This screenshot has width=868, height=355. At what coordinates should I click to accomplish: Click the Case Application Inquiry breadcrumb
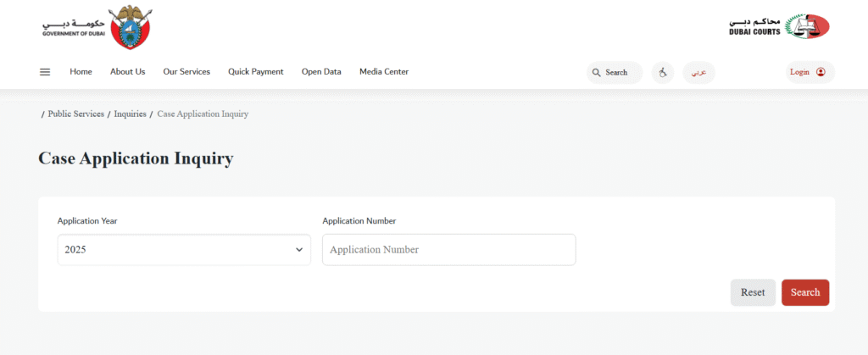tap(203, 114)
